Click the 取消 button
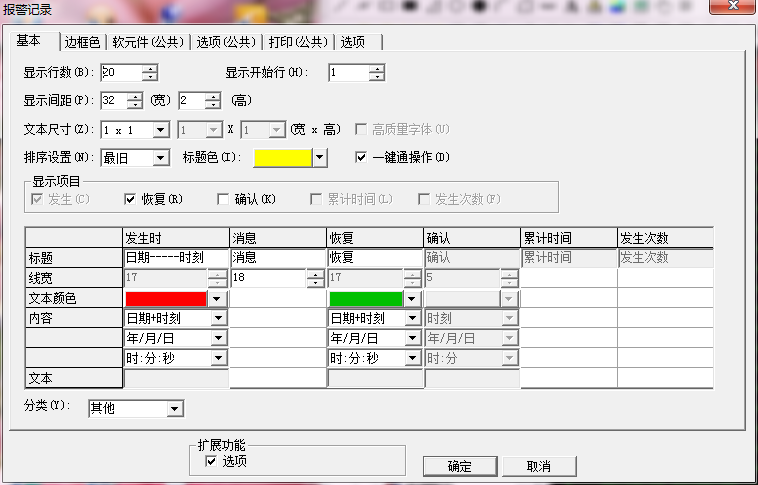Screen dimensions: 758x485 coord(538,466)
